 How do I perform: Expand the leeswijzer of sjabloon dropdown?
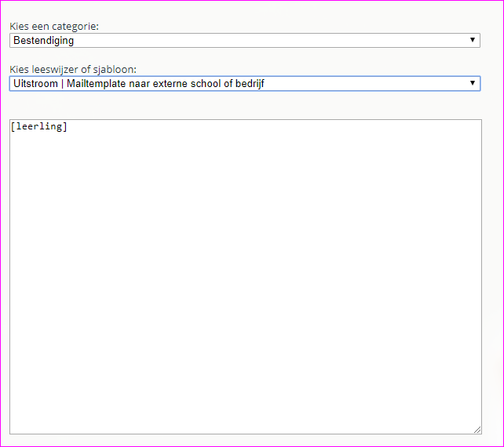[x=244, y=83]
